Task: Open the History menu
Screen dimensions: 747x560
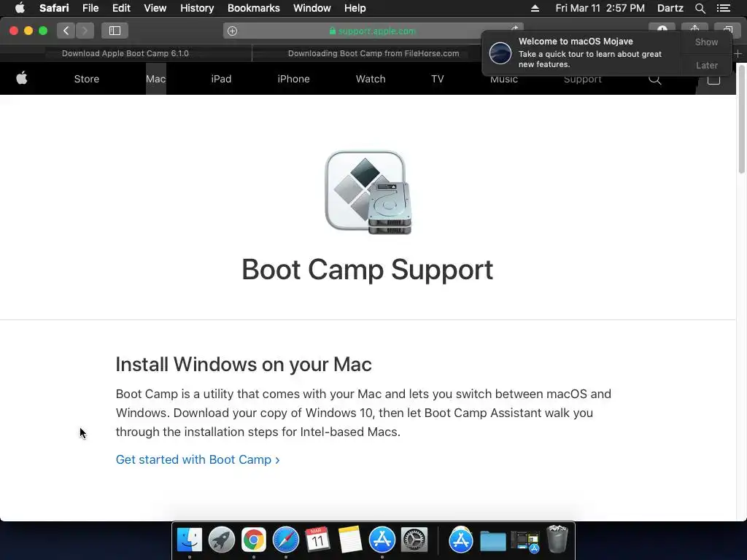Action: pos(197,8)
